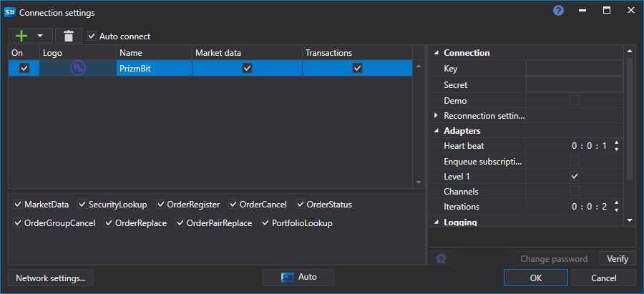Viewport: 644px width, 294px height.
Task: Click the Verify button
Action: (x=618, y=259)
